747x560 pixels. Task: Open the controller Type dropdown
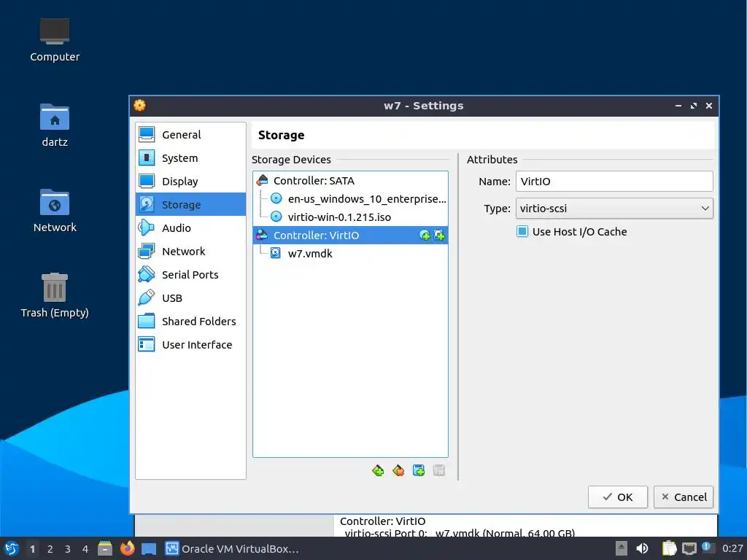(614, 209)
